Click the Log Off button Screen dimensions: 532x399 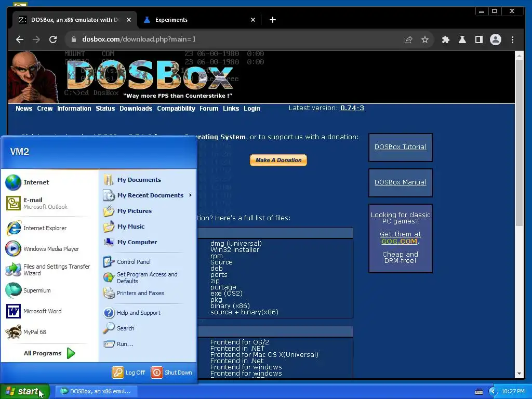click(129, 373)
